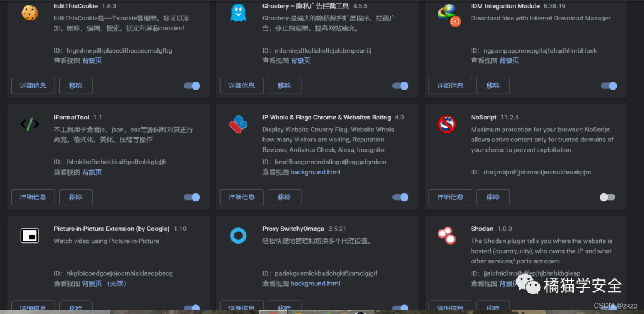Click IDM ID ngpampappnmepgilojfohadhhmbhlaek
644x314 pixels.
coord(540,51)
